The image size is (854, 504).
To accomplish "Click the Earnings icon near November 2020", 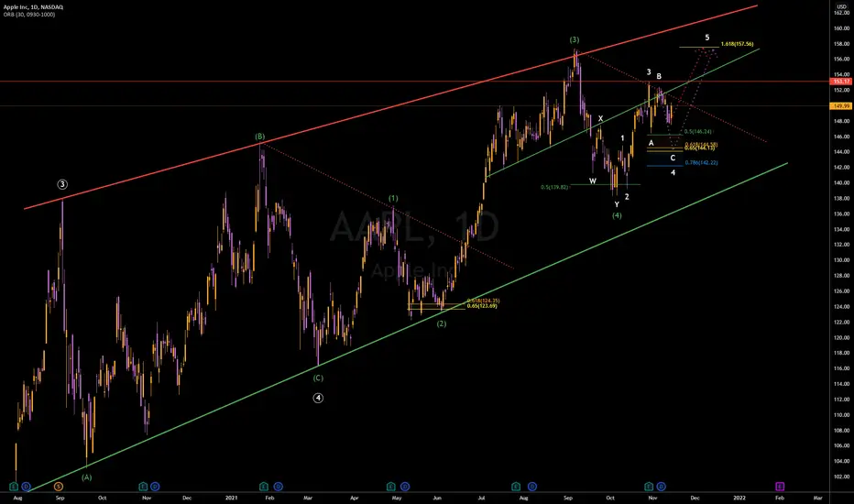I will 143,486.
